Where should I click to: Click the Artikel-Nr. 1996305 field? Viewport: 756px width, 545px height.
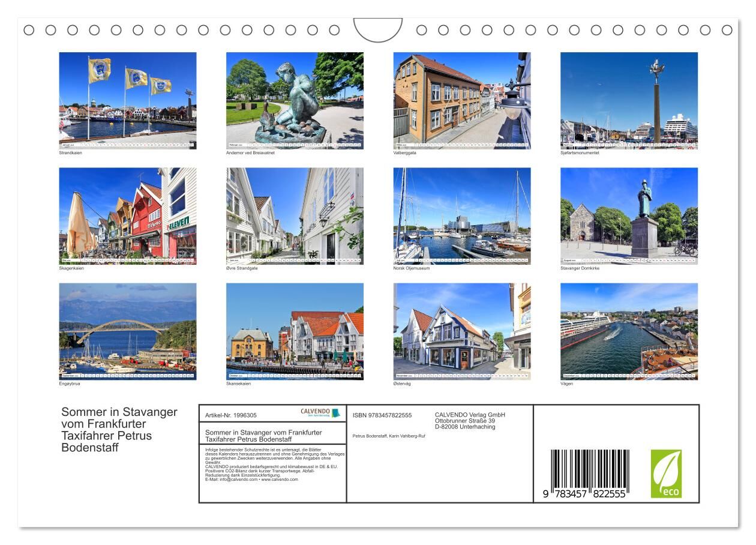point(231,415)
